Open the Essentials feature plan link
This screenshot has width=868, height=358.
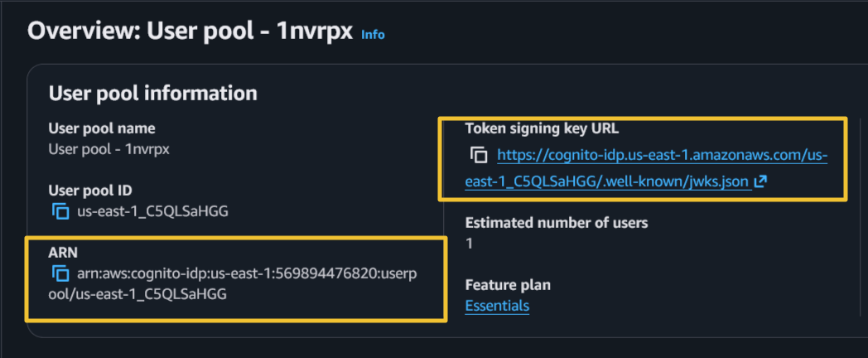pyautogui.click(x=497, y=306)
